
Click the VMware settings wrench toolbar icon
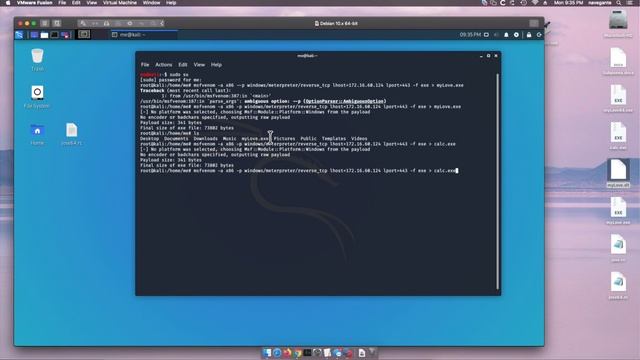[x=83, y=23]
